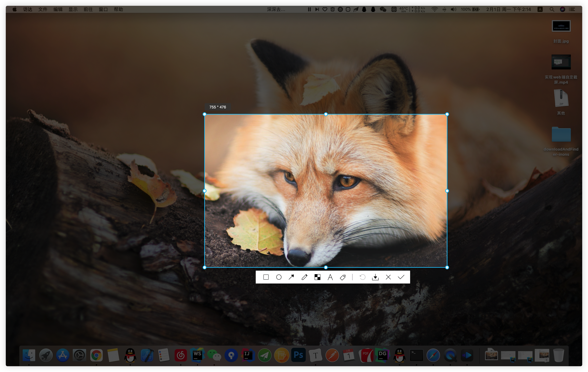The height and width of the screenshot is (372, 588).
Task: Open the 帮助 menu
Action: (118, 9)
